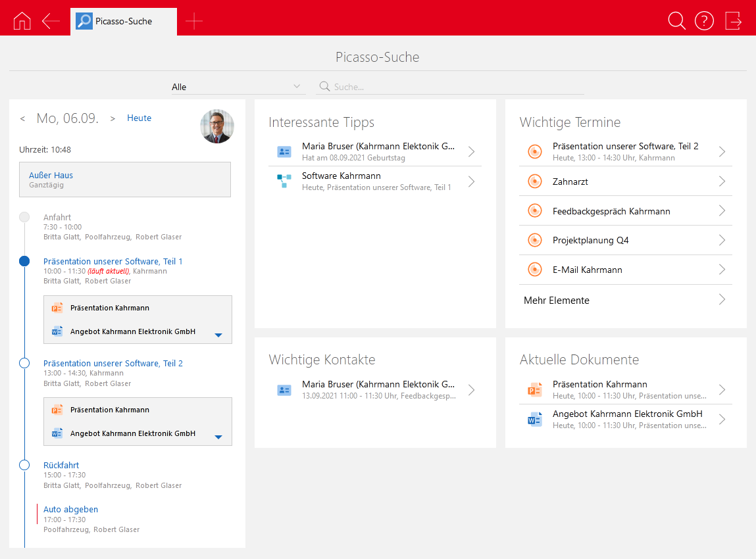Open help via the question mark icon
Image resolution: width=756 pixels, height=559 pixels.
pos(704,21)
